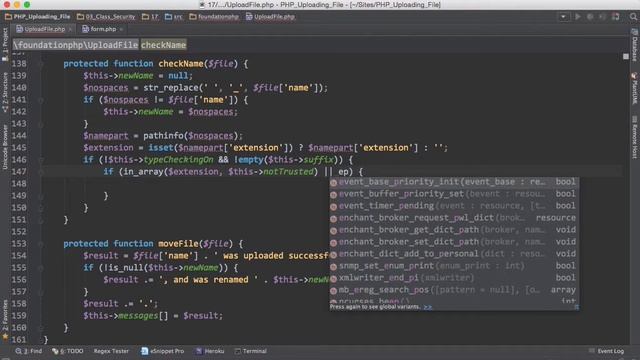Image resolution: width=640 pixels, height=360 pixels.
Task: Select enchant_broker_get_dict_path suggestion
Action: click(454, 230)
